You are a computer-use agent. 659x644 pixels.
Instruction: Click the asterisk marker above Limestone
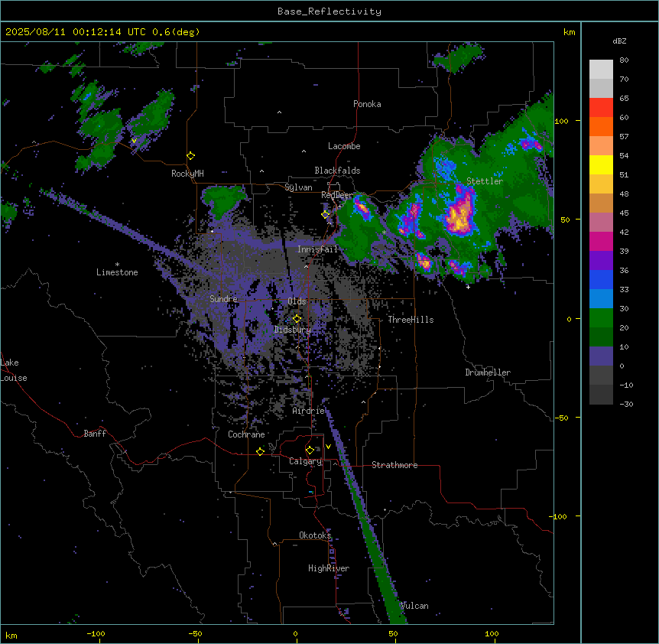coord(117,265)
